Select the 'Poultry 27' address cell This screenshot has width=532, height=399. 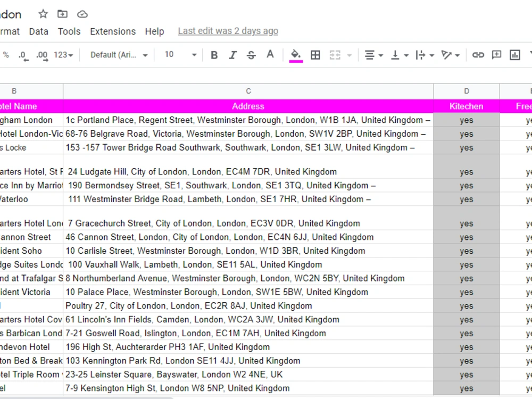tap(248, 306)
